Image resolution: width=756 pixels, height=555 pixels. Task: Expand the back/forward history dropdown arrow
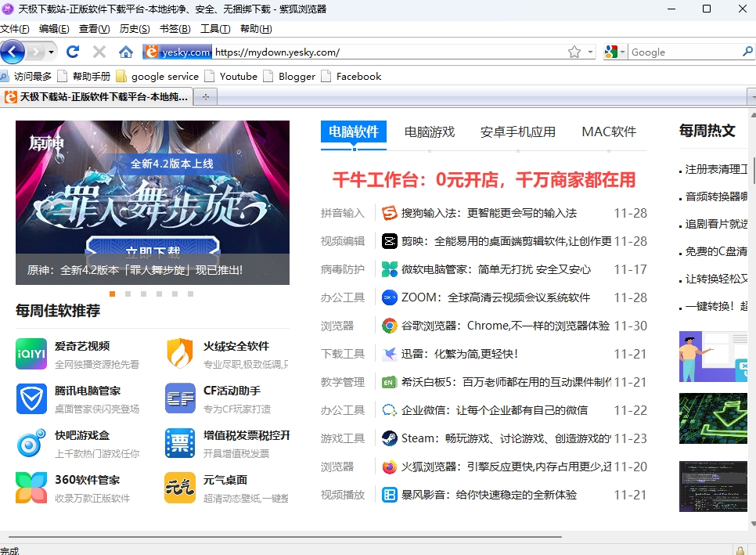(52, 52)
